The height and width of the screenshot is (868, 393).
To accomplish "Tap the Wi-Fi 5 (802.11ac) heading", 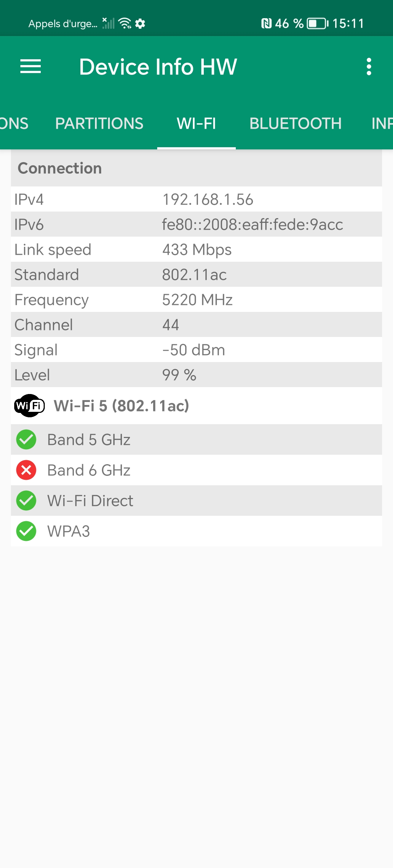I will click(x=122, y=406).
